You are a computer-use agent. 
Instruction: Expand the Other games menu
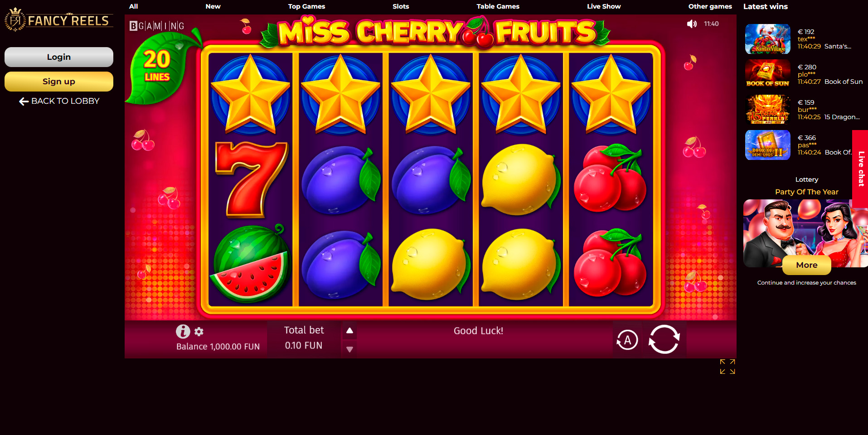(x=710, y=6)
